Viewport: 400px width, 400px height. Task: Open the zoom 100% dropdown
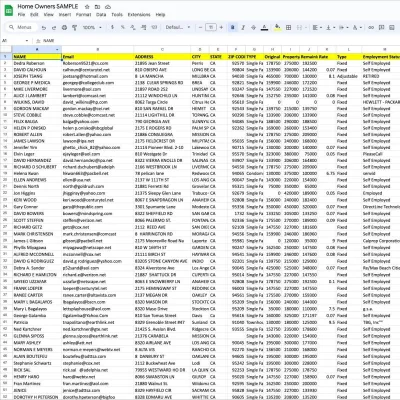pos(92,27)
